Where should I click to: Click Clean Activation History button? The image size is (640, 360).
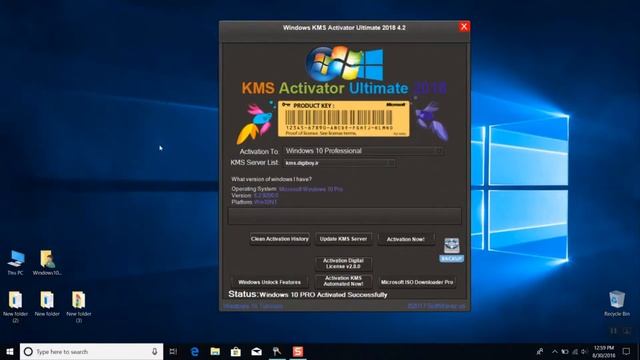pos(280,239)
